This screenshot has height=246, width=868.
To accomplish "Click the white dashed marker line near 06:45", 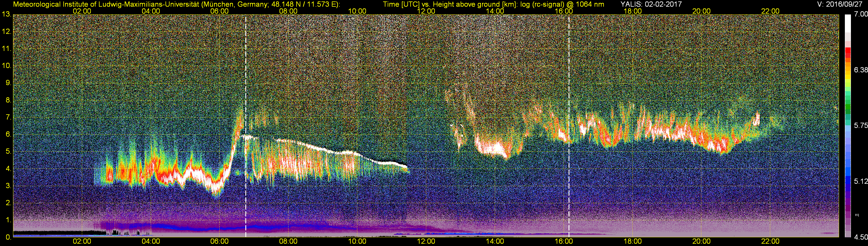I will 246,126.
